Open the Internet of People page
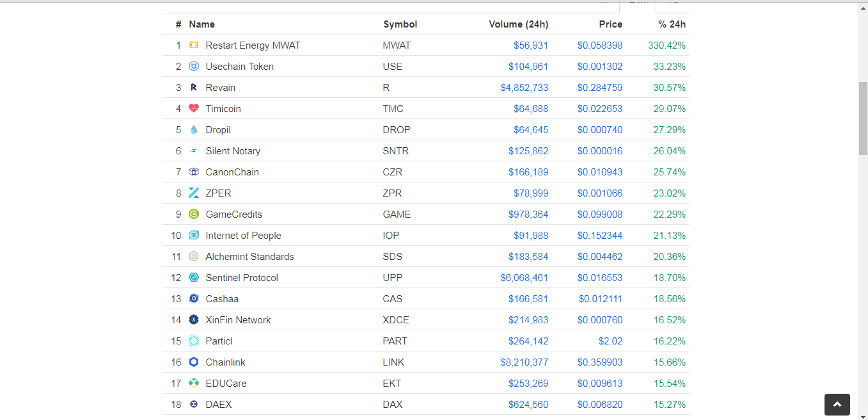 pyautogui.click(x=243, y=236)
